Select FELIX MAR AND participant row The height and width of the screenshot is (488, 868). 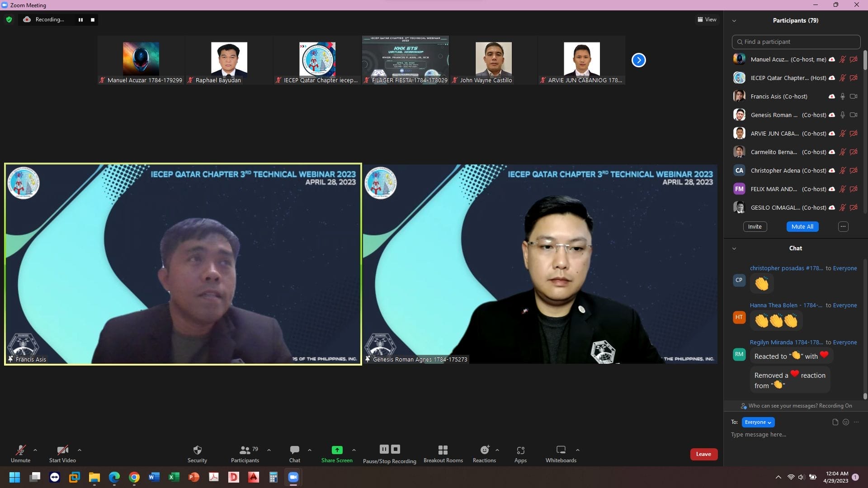796,189
